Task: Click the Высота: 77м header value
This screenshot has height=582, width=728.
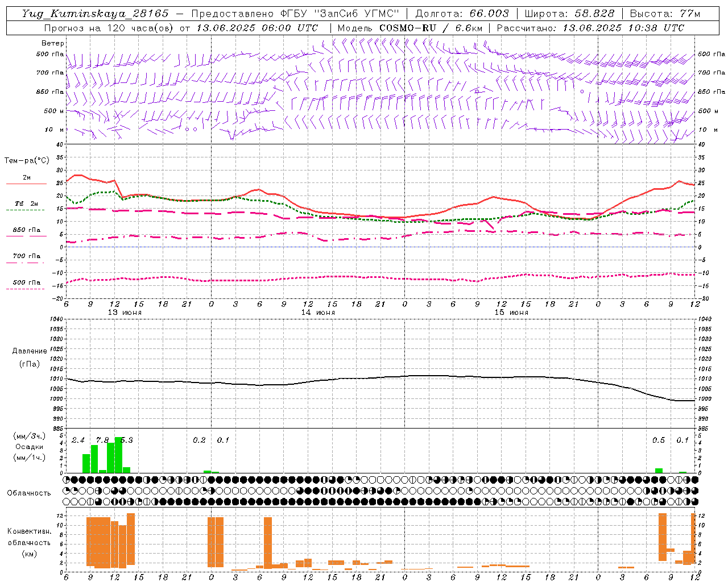Action: pos(665,14)
